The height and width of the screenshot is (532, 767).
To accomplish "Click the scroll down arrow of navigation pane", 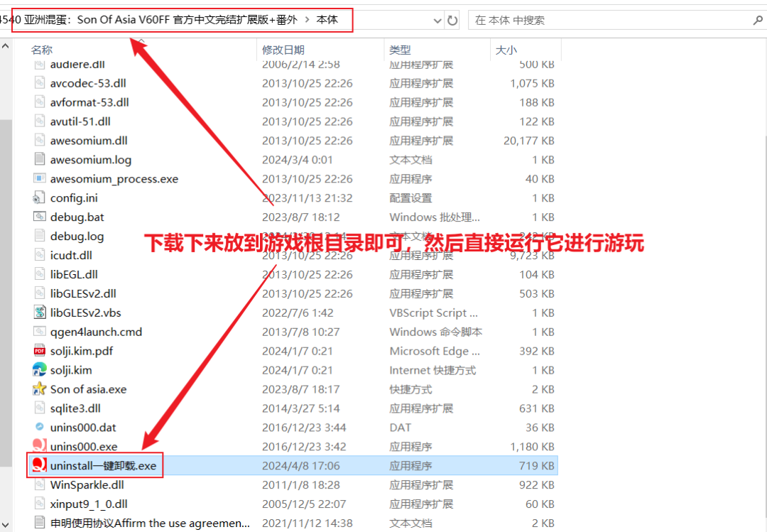I will pos(6,525).
